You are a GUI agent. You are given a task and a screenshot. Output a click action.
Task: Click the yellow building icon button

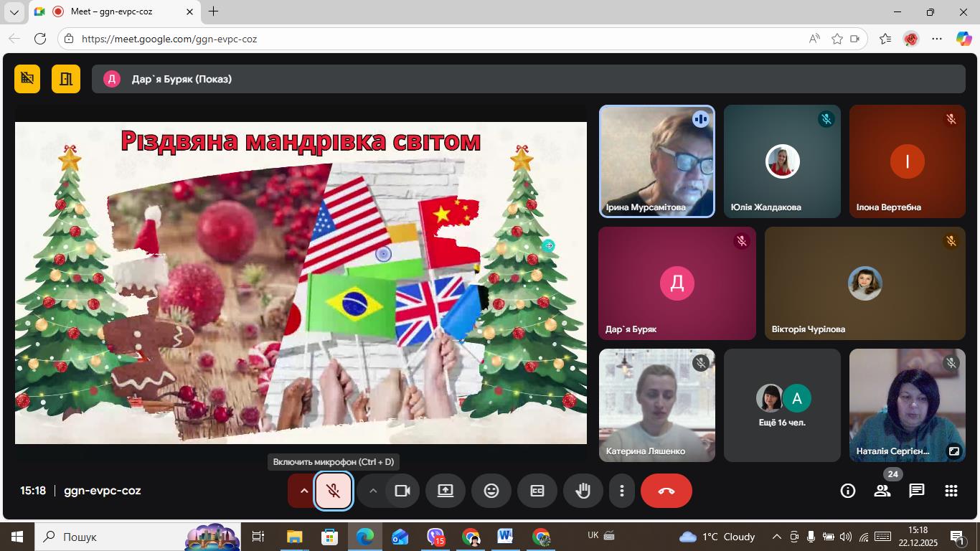[x=66, y=79]
